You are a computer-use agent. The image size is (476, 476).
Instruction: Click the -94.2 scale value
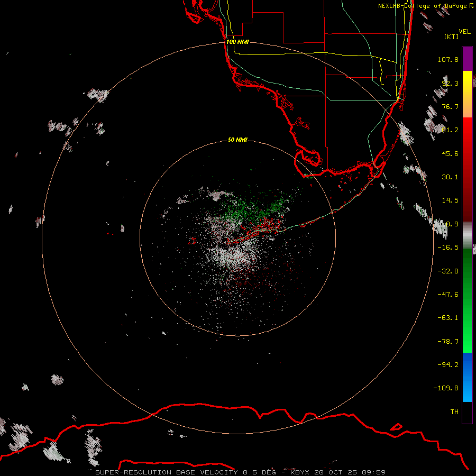448,364
